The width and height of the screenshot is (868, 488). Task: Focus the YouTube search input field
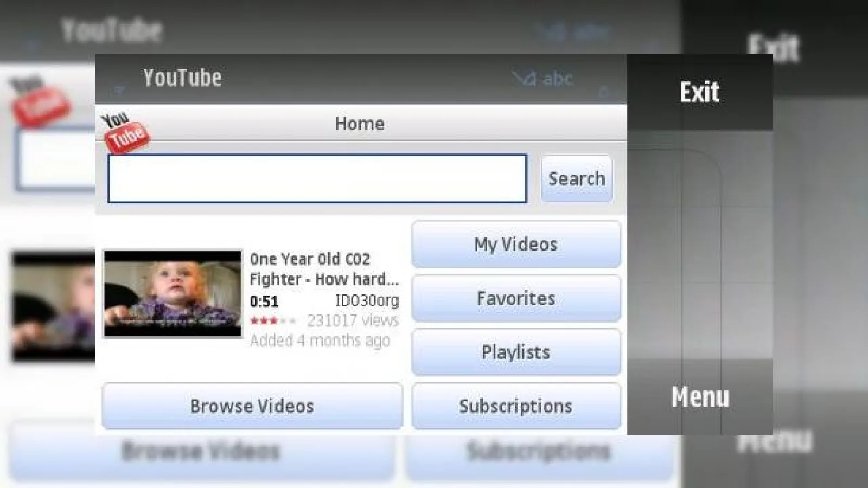click(x=317, y=178)
